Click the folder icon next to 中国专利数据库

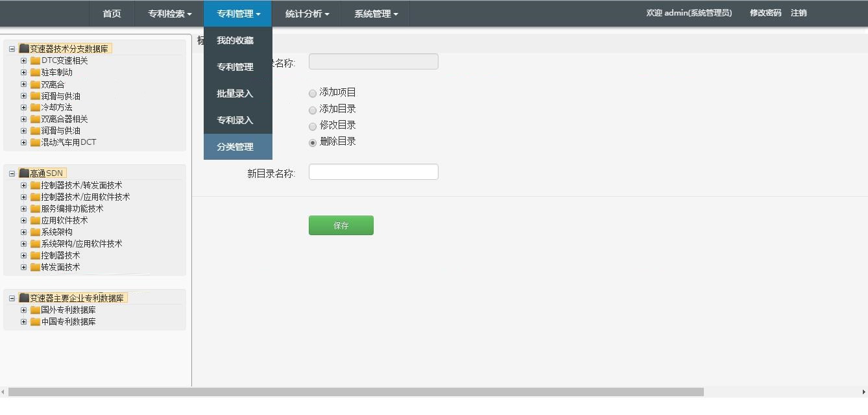(34, 321)
